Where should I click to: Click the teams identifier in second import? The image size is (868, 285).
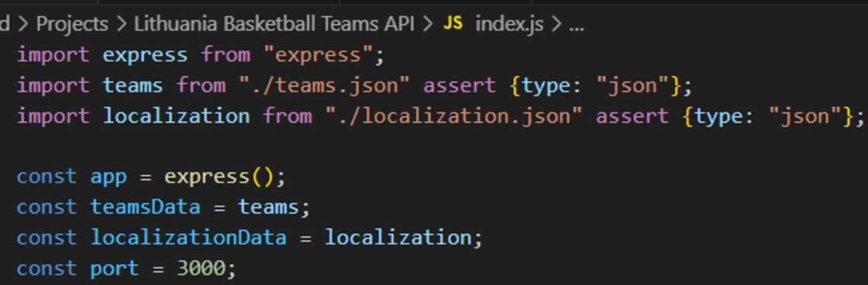133,86
